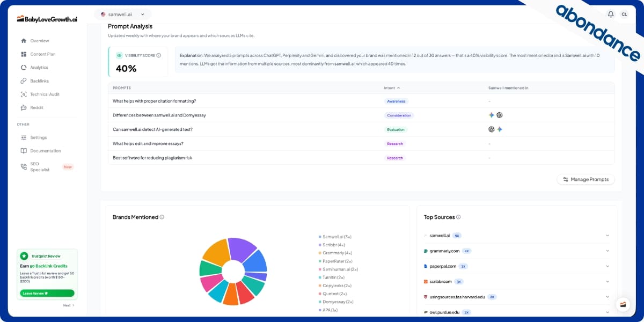Click the Manage Prompts button
Screen dimensions: 644x322
[x=586, y=179]
